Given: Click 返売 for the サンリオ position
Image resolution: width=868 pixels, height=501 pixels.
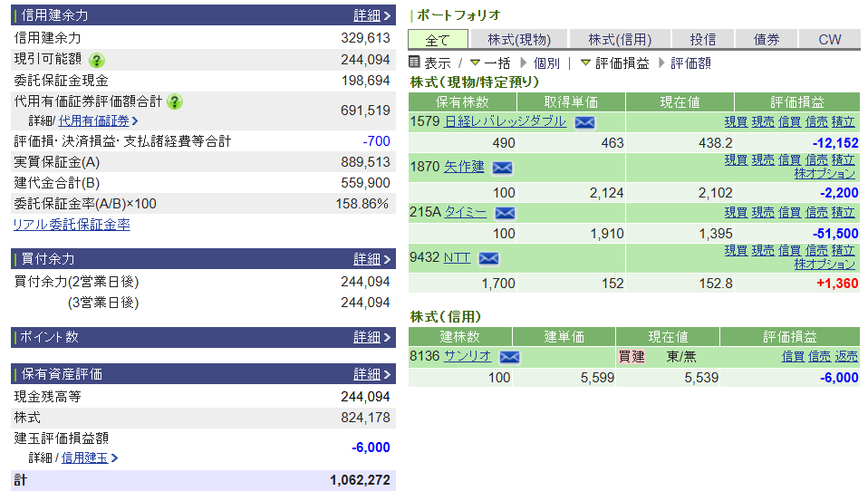Looking at the screenshot, I should point(845,357).
